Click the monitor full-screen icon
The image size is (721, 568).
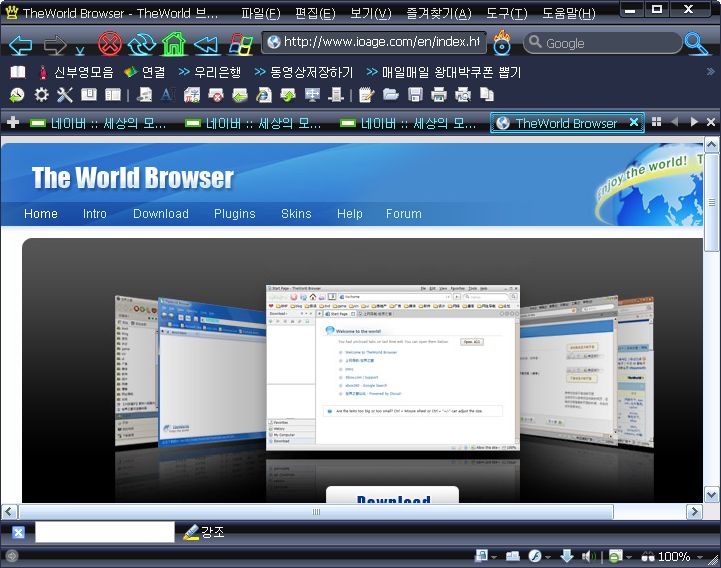click(x=312, y=95)
